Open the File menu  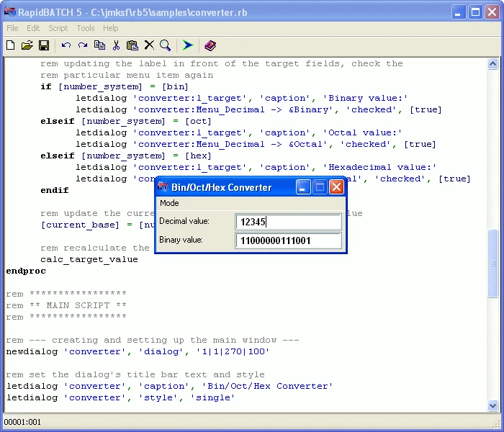(x=12, y=28)
